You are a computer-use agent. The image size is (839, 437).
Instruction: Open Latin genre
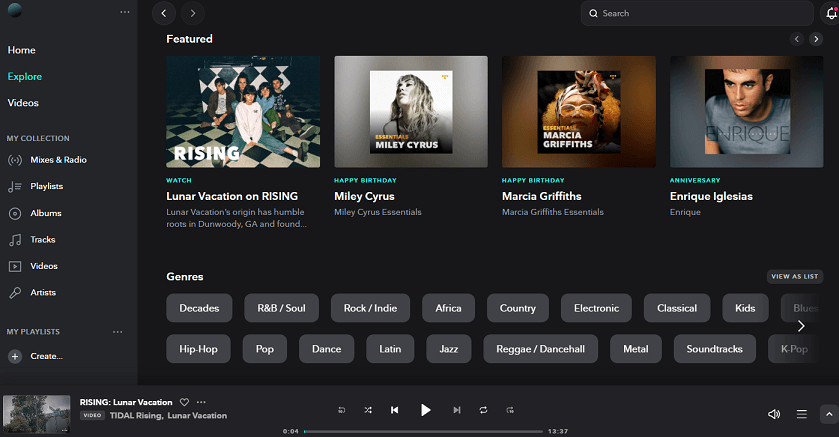(390, 349)
